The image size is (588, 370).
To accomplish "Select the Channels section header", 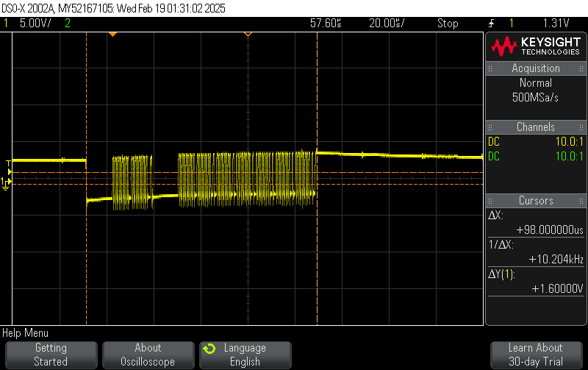I will 535,127.
